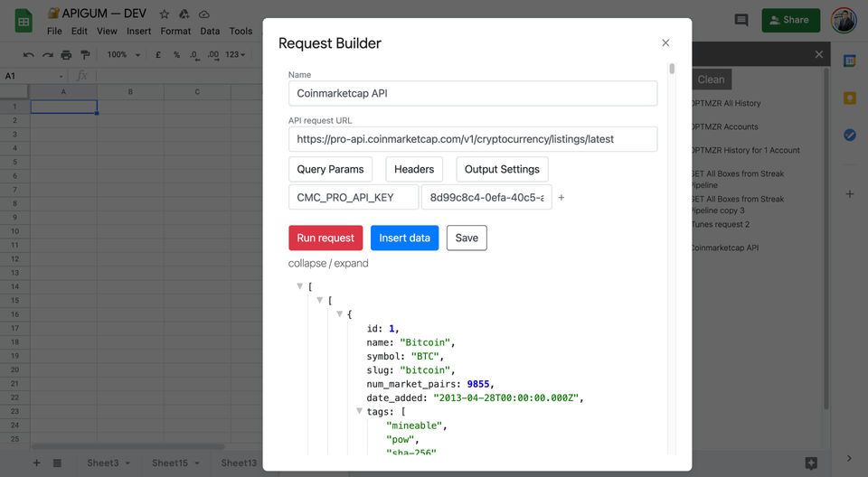Viewport: 868px width, 477px height.
Task: Open the Tools menu
Action: pos(241,32)
